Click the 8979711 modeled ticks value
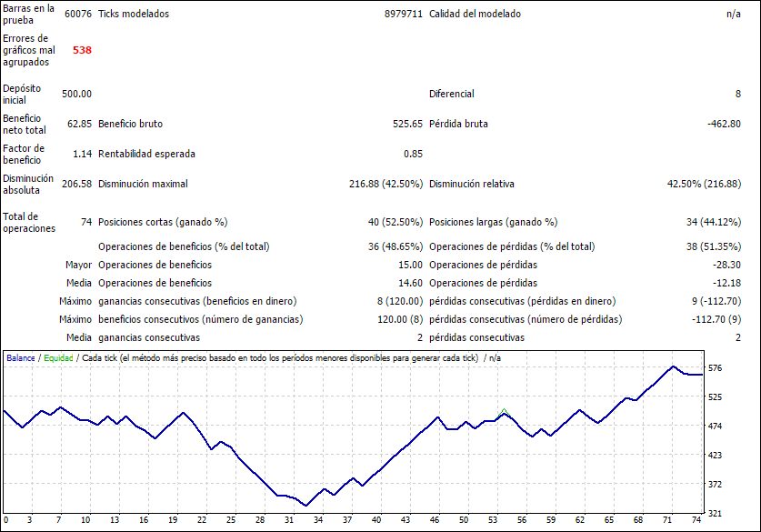Screen dimensions: 761x532 [403, 15]
